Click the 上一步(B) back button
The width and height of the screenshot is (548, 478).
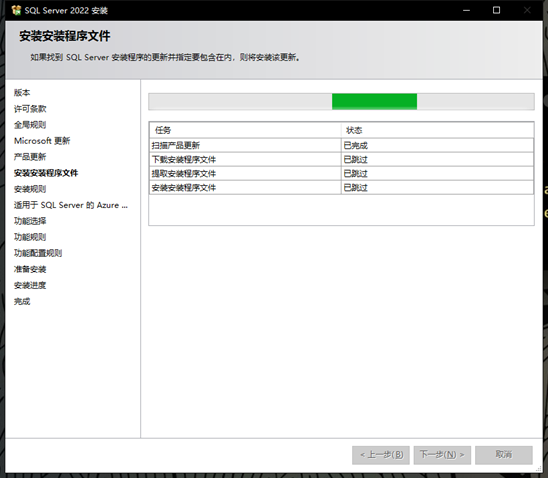tap(381, 455)
